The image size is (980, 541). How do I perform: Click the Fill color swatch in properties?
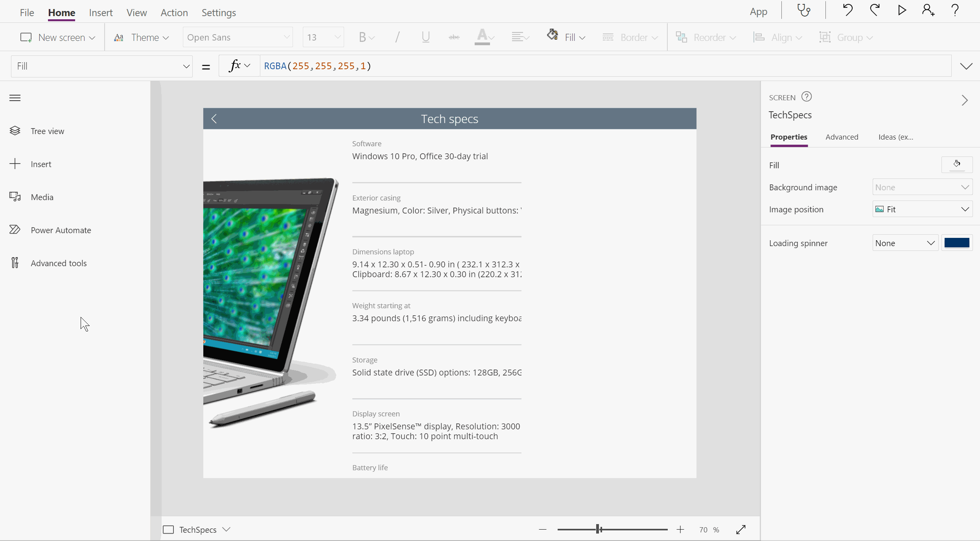coord(957,165)
